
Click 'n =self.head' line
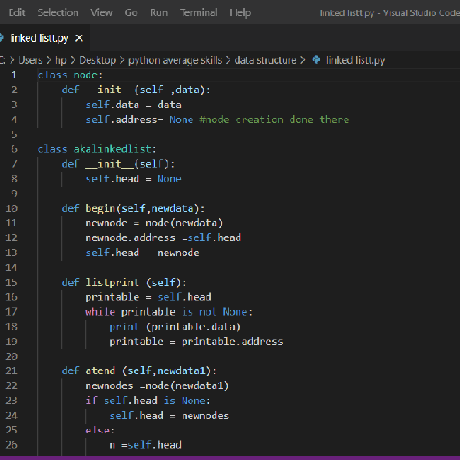click(x=146, y=445)
